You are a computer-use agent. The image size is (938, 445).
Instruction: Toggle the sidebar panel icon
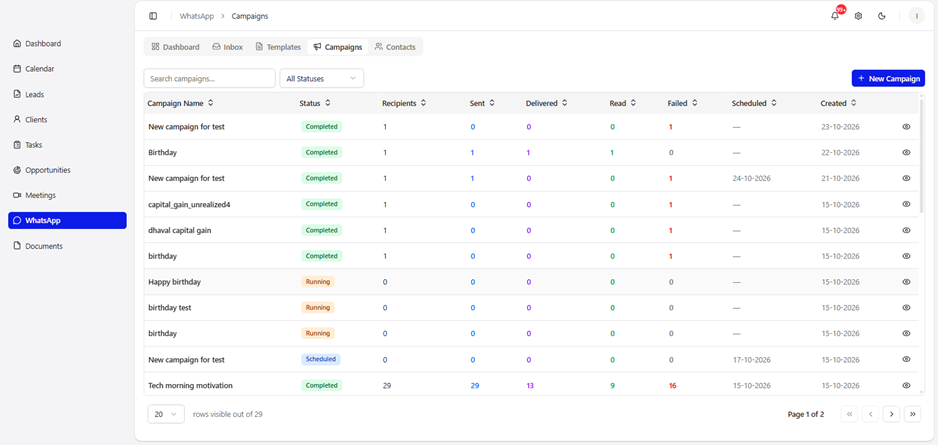[153, 16]
